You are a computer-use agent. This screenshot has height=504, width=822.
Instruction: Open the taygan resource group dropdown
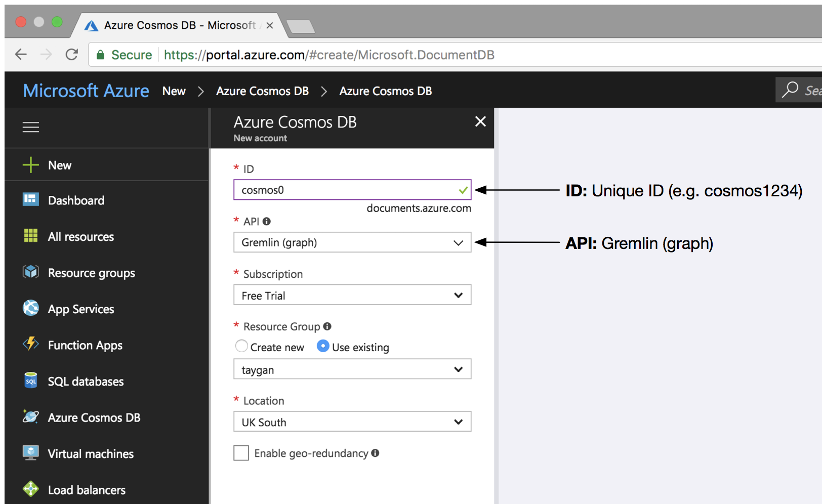click(352, 369)
